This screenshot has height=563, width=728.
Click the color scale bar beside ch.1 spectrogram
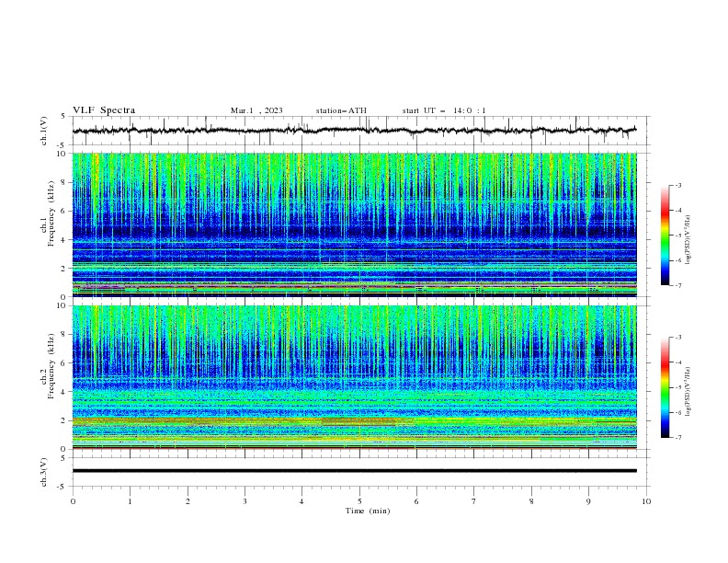(x=665, y=236)
